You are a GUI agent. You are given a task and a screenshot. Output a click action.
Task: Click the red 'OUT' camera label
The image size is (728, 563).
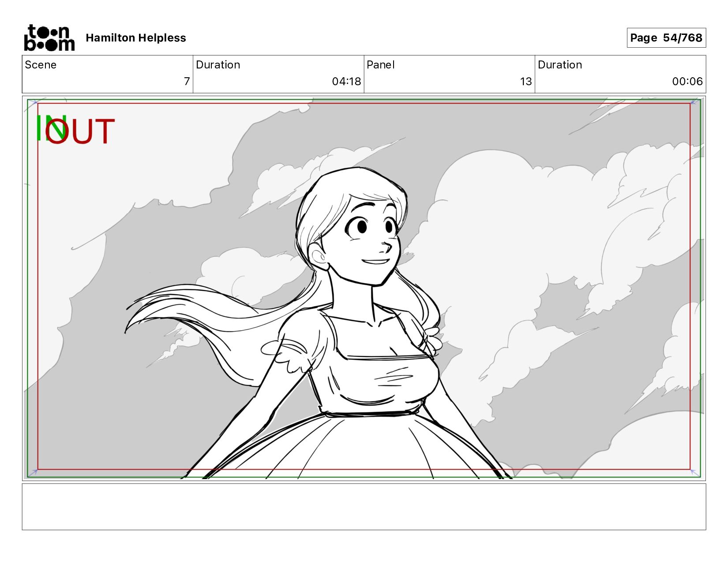coord(80,131)
